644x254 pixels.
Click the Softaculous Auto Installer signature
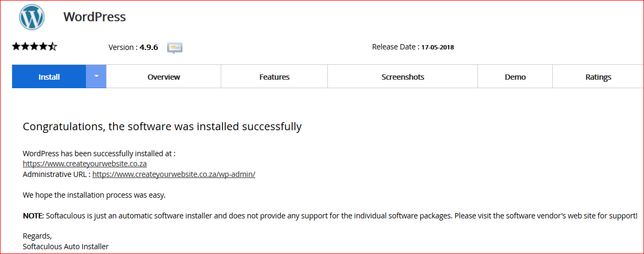[66, 247]
